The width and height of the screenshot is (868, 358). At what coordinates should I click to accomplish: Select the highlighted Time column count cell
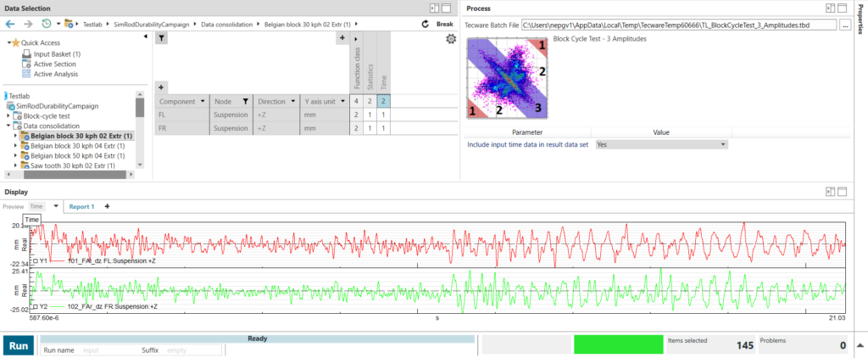pyautogui.click(x=383, y=102)
